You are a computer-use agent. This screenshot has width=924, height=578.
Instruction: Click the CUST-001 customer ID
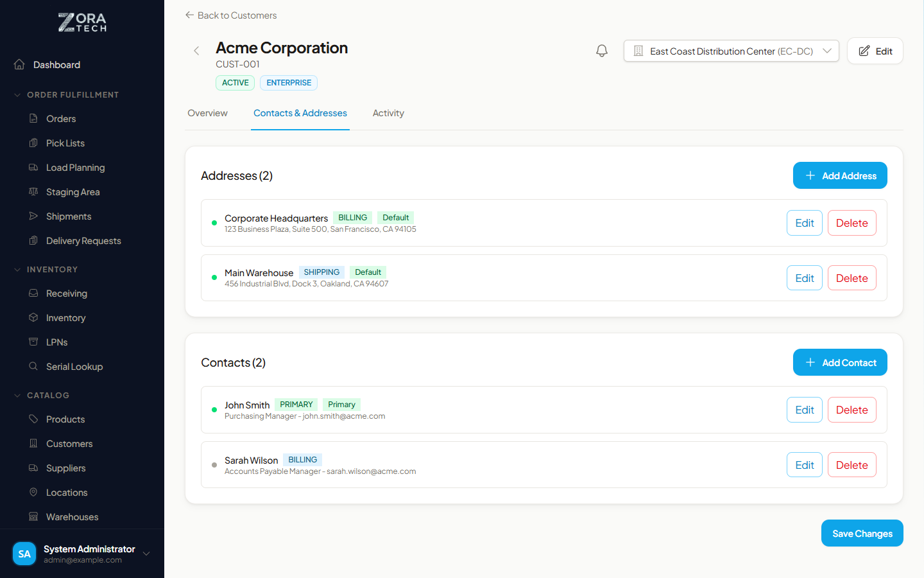coord(237,64)
